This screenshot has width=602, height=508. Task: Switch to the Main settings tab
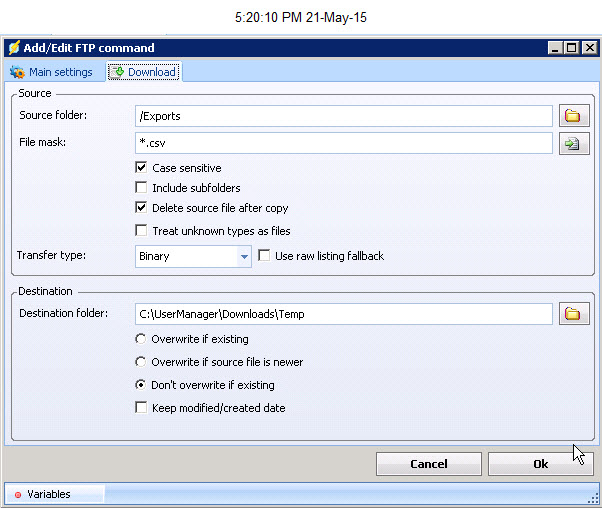(51, 72)
